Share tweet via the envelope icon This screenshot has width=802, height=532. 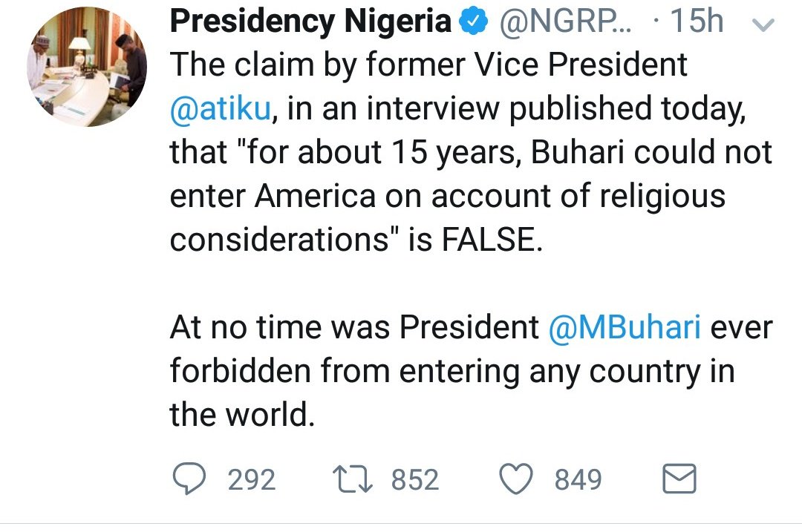[x=678, y=479]
